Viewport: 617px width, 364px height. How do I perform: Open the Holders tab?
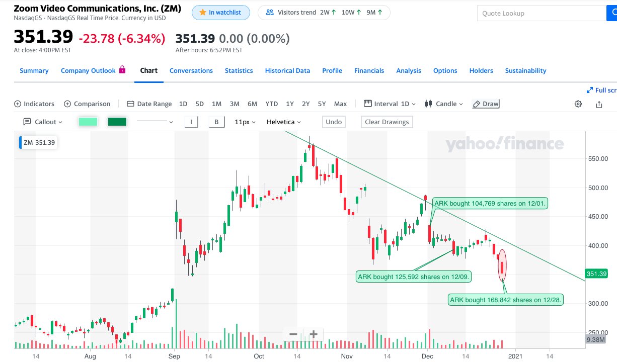tap(481, 71)
